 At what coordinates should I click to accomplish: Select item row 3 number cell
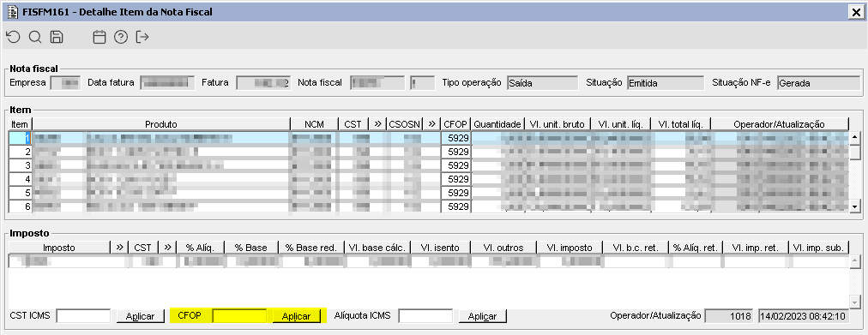point(21,165)
